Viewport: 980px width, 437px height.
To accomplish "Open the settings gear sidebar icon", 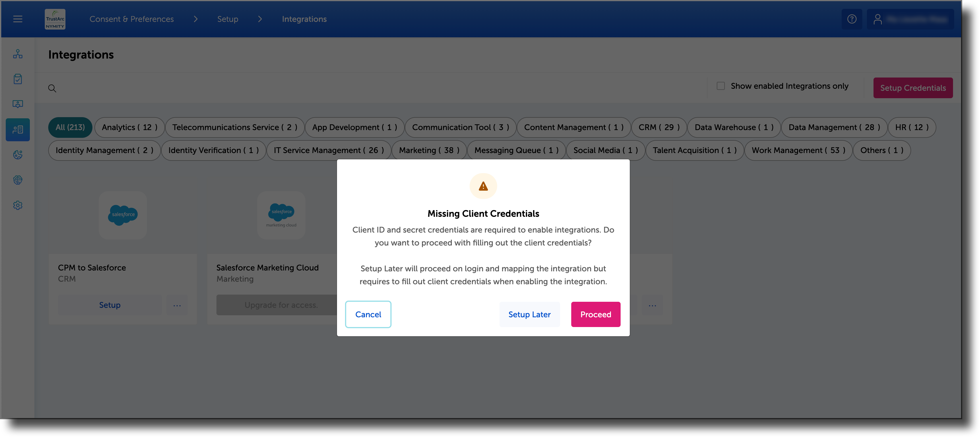I will tap(18, 205).
